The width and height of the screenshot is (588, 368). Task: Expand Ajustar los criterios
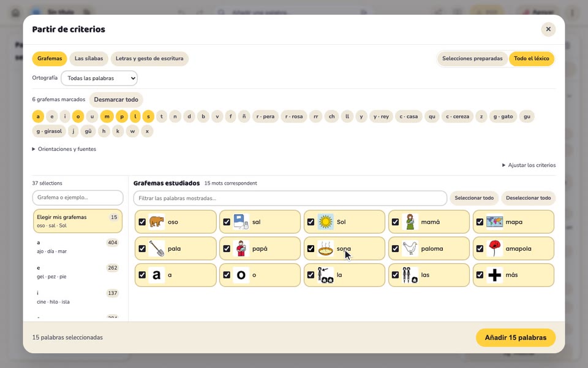click(x=529, y=165)
